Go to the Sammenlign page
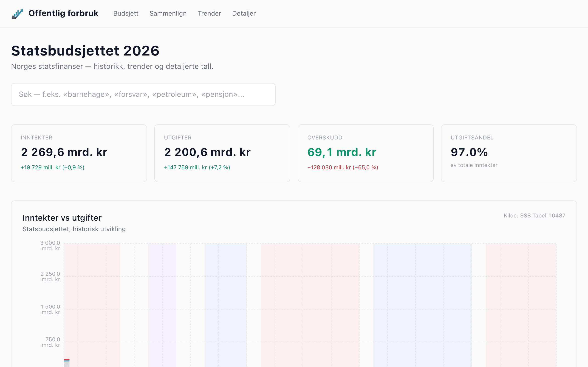Screen dimensions: 588x367 click(x=168, y=14)
